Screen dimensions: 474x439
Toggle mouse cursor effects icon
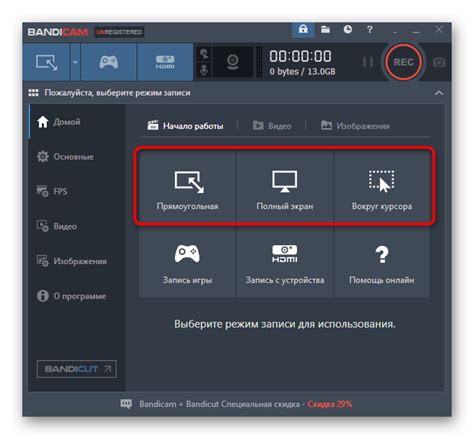(x=204, y=54)
